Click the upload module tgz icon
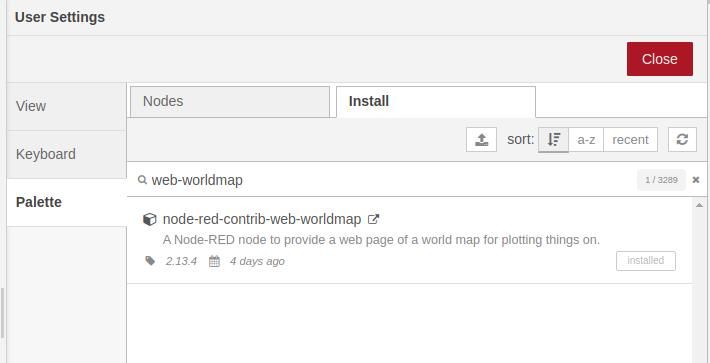Screen dimensions: 710x363 coord(481,140)
